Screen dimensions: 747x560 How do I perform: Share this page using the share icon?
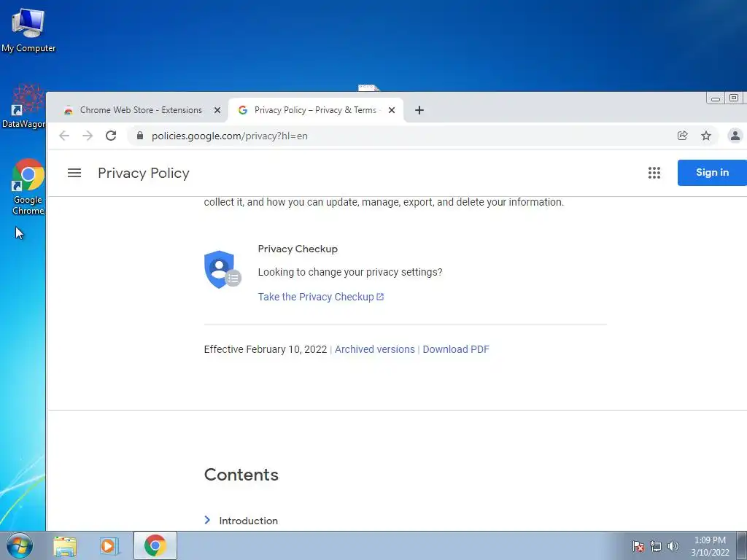point(682,136)
